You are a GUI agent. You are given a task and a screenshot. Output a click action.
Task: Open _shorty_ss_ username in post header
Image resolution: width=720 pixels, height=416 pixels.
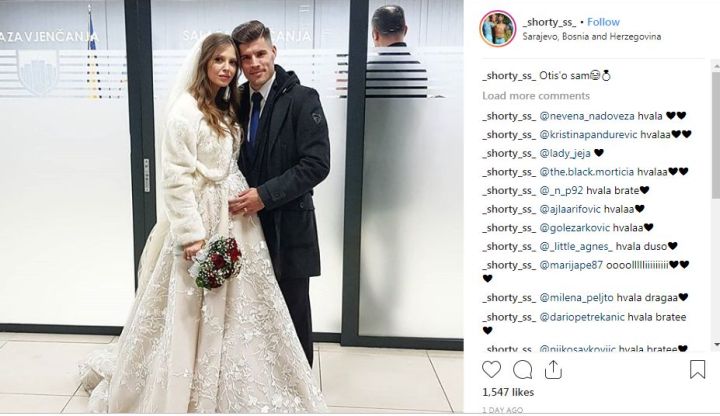coord(549,22)
